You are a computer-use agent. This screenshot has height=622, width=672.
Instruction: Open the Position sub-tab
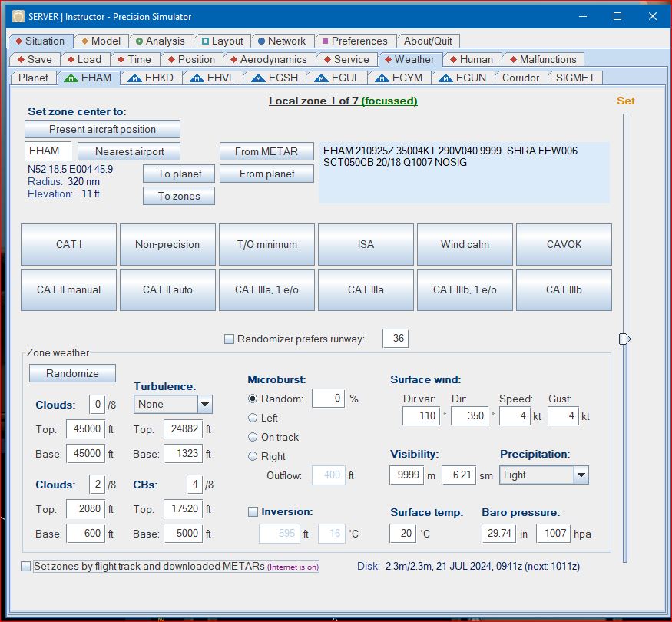click(192, 59)
